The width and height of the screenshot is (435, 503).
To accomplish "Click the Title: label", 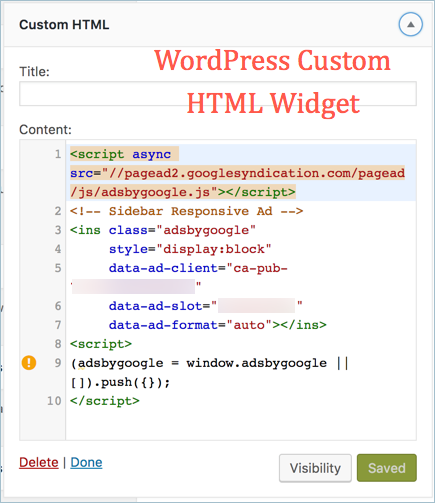I will (x=34, y=72).
